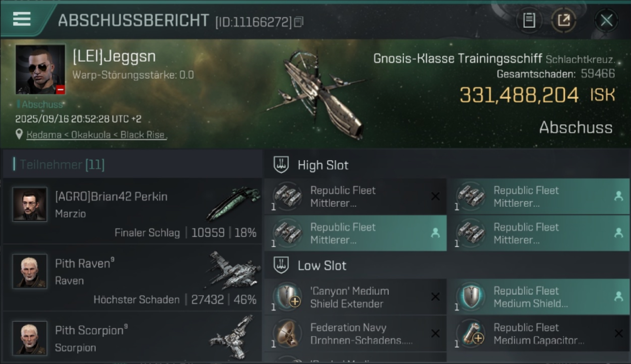Image resolution: width=631 pixels, height=364 pixels.
Task: Select the Teilnehmer [11] tab
Action: (x=62, y=165)
